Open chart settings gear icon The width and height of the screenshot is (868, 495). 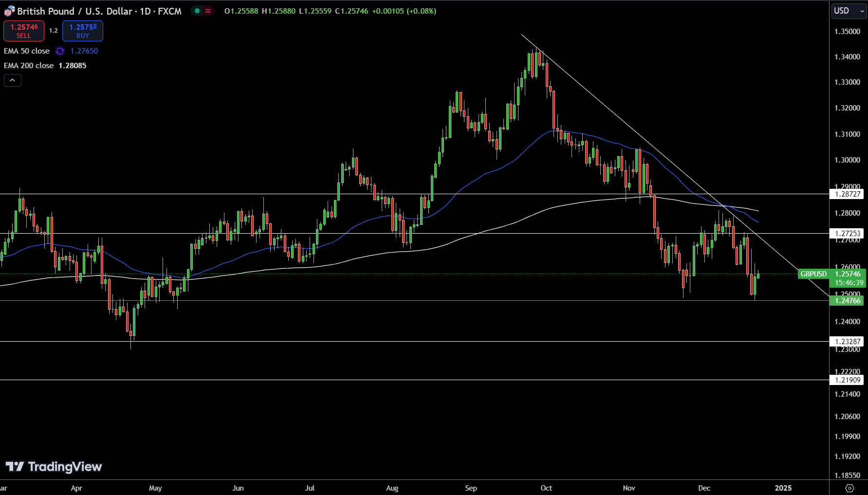pyautogui.click(x=850, y=488)
